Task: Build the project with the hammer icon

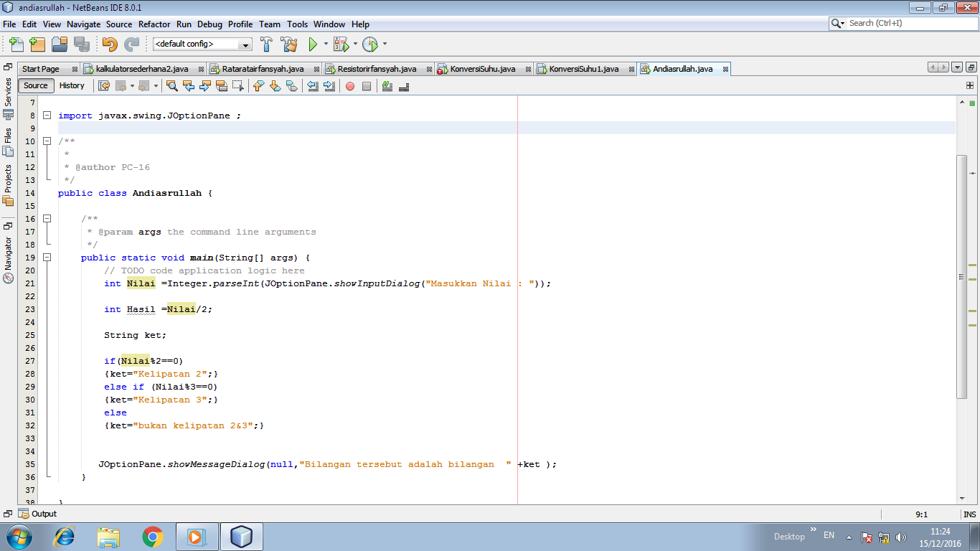Action: (x=267, y=44)
